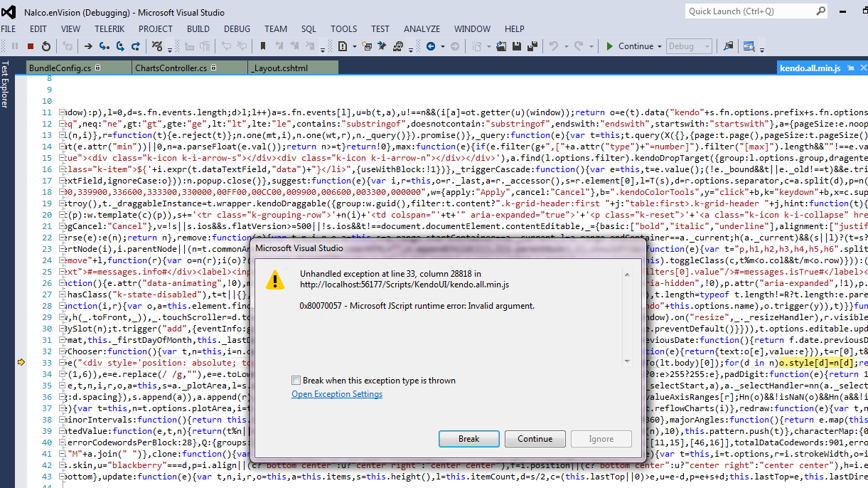Click the Show Next Statement arrow icon
This screenshot has height=488, width=868.
coord(88,46)
